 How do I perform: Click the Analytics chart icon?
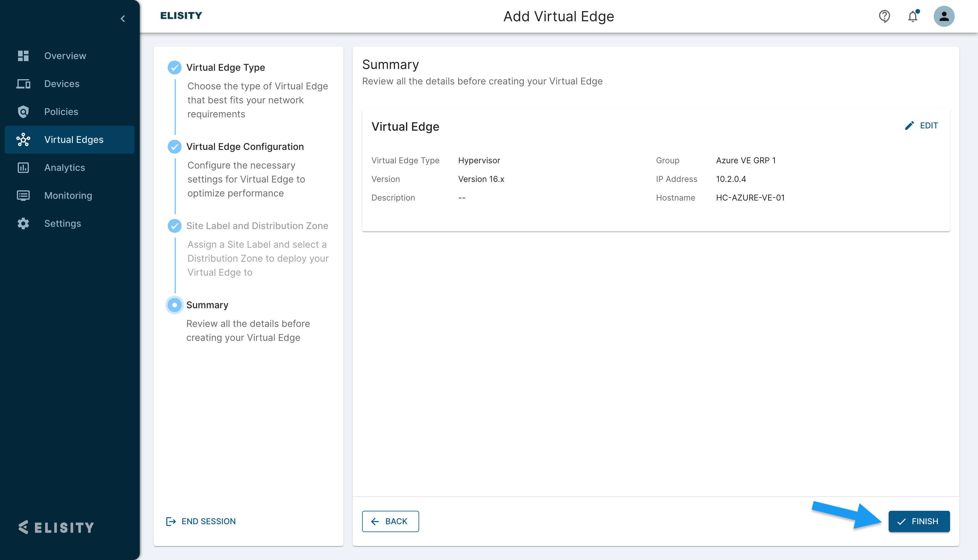tap(23, 167)
